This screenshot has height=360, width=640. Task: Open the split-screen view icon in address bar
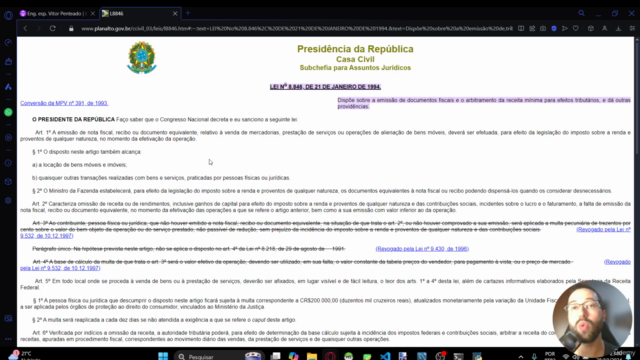[x=521, y=29]
